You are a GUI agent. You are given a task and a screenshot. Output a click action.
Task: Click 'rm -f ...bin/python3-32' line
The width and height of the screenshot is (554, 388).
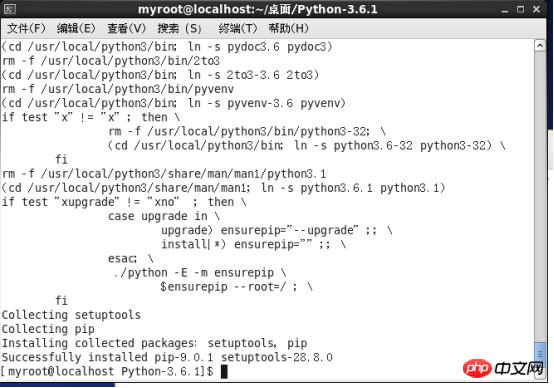247,131
